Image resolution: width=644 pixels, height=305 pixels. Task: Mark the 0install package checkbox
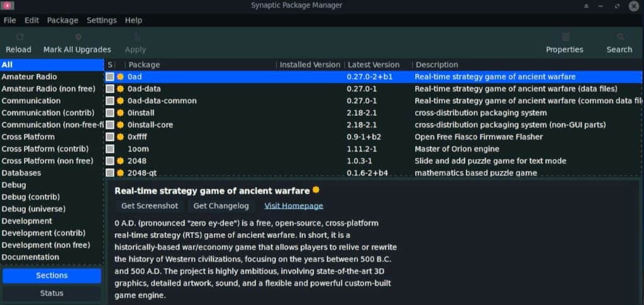(x=109, y=113)
